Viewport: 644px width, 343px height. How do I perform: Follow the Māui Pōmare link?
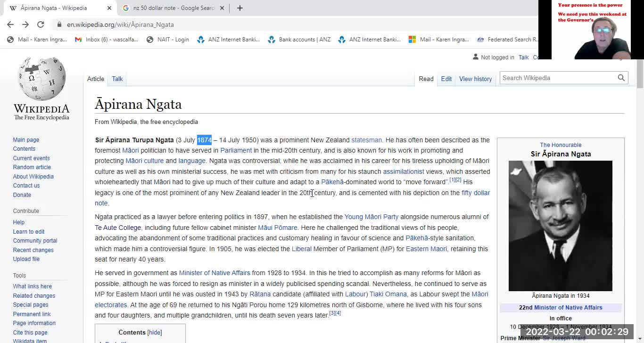coord(278,228)
